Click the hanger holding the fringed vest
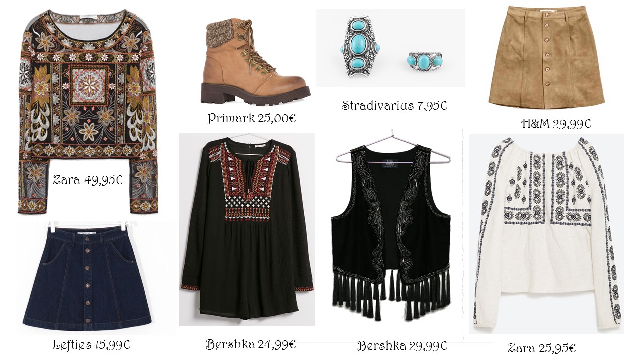 pyautogui.click(x=393, y=146)
